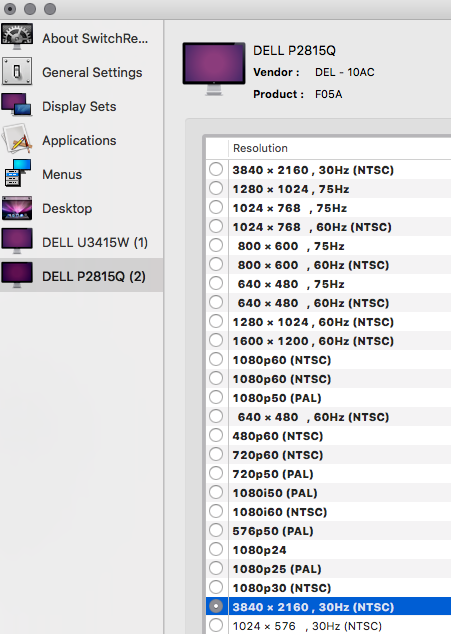Click the large DELL P2815Q monitor image
Image resolution: width=451 pixels, height=634 pixels.
click(214, 69)
